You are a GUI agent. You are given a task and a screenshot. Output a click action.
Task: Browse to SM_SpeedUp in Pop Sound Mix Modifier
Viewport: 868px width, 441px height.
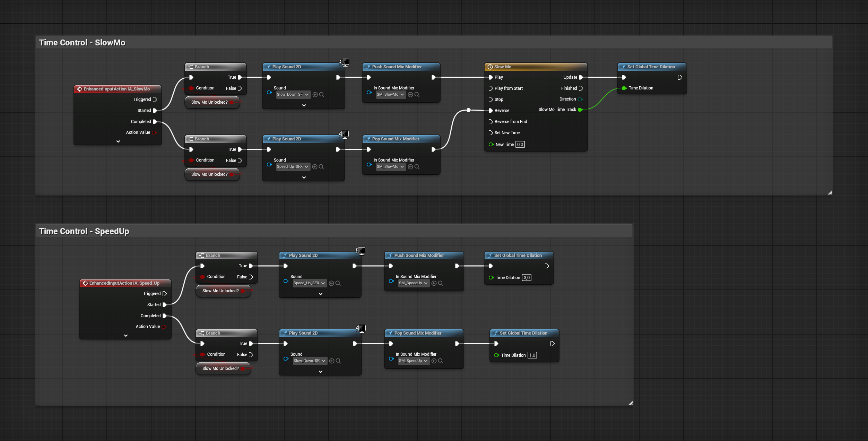(x=441, y=361)
